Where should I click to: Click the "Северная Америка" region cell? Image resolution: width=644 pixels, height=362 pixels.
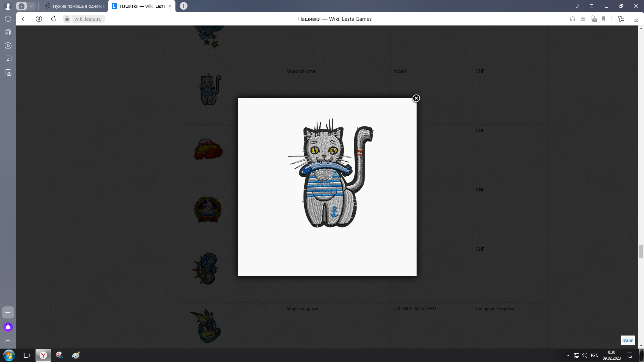pyautogui.click(x=495, y=308)
